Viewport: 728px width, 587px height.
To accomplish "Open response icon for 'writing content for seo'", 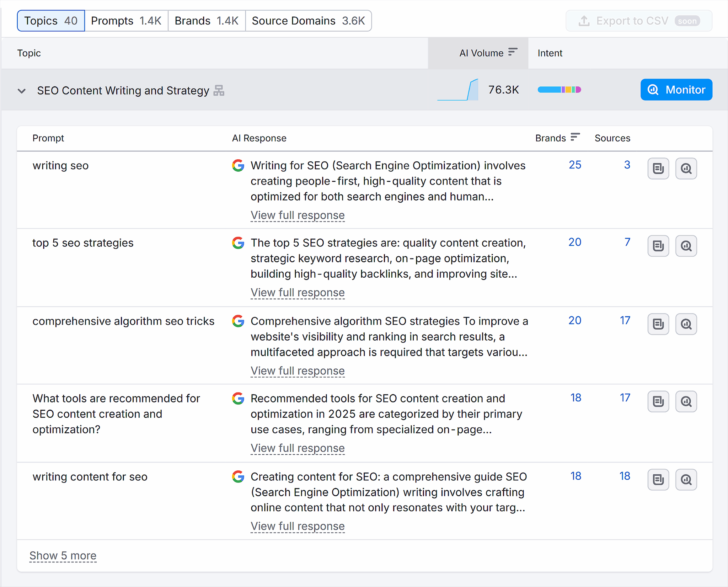I will (658, 480).
